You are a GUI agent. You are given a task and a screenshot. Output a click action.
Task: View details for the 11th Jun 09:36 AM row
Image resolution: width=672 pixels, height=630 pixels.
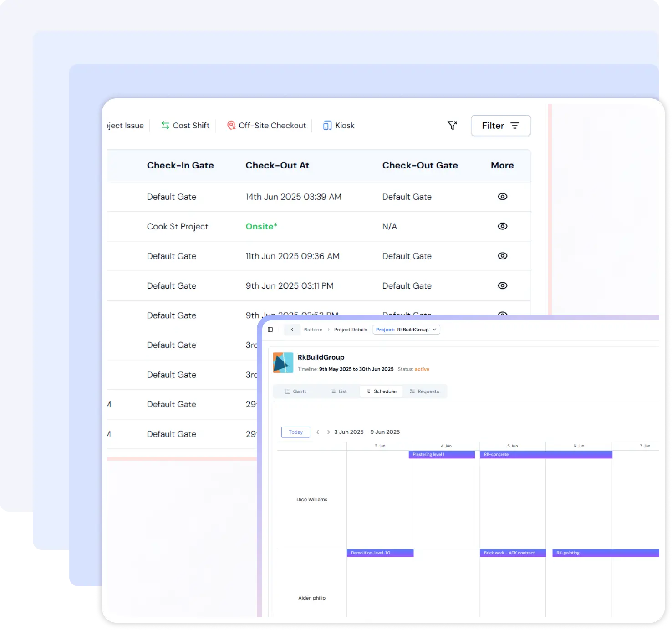coord(503,256)
